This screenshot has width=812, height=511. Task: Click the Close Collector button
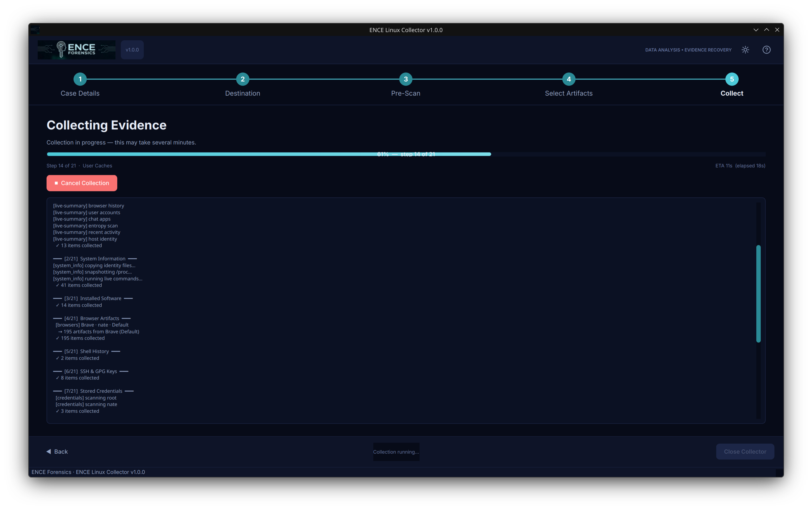(x=745, y=451)
